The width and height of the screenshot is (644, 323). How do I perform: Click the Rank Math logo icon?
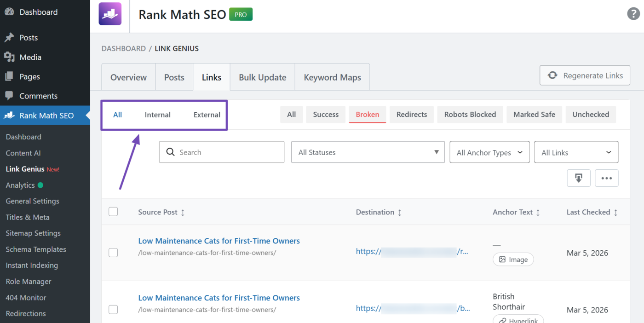(110, 14)
